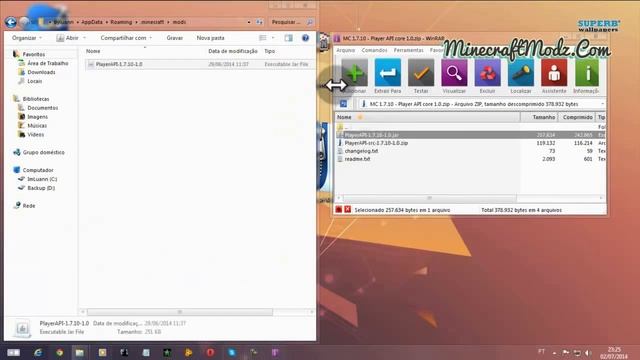Screen dimensions: 640x360
Task: Click the Visualizar magnifier icon
Action: coord(454,73)
